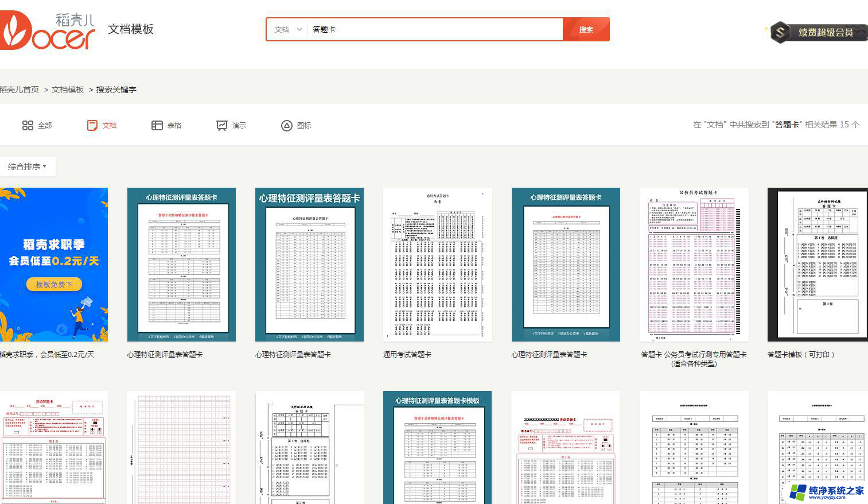The image size is (868, 504).
Task: Focus the search box containing 答题卡
Action: [435, 29]
